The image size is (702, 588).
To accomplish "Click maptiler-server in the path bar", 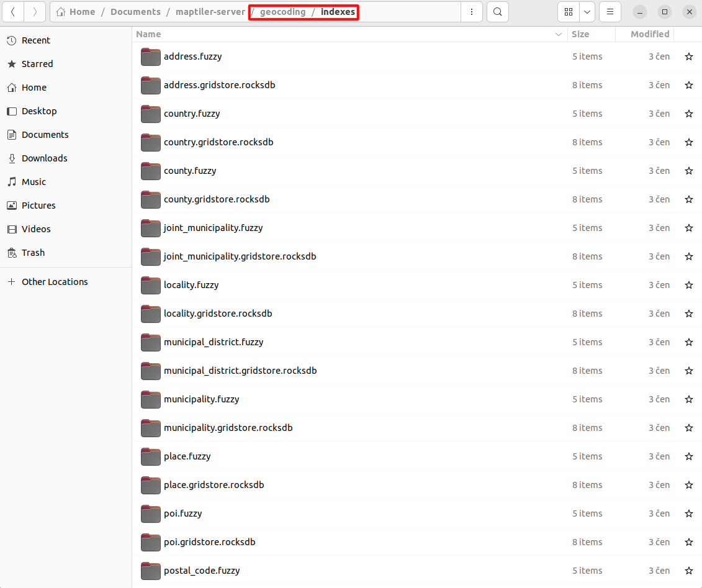I will point(210,12).
